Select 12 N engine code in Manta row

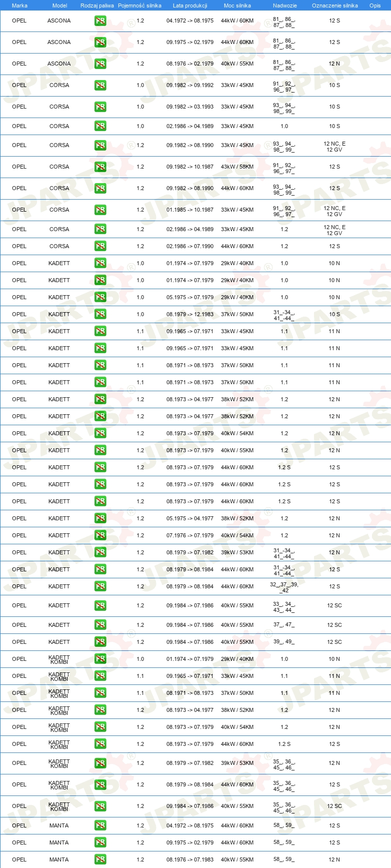click(x=334, y=860)
